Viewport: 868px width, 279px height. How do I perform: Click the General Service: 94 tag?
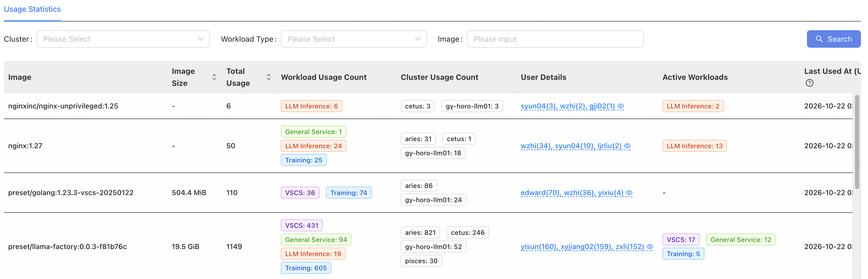coord(316,239)
